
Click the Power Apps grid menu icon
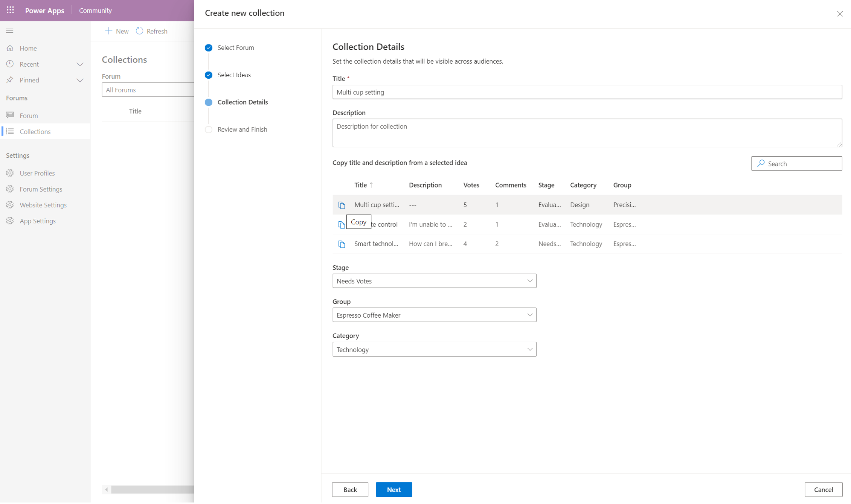click(10, 10)
